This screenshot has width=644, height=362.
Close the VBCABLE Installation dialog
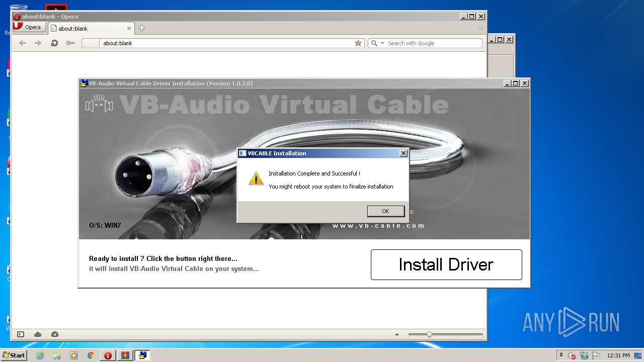[403, 153]
